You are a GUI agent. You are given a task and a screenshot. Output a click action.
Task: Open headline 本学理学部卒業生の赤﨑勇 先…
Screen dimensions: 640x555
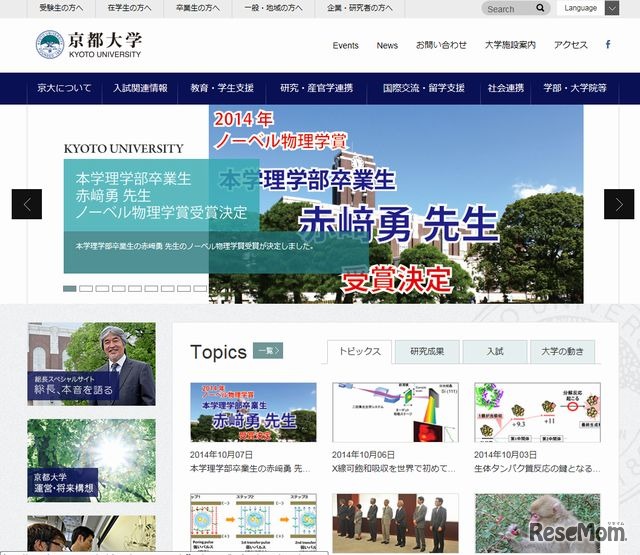(x=250, y=468)
